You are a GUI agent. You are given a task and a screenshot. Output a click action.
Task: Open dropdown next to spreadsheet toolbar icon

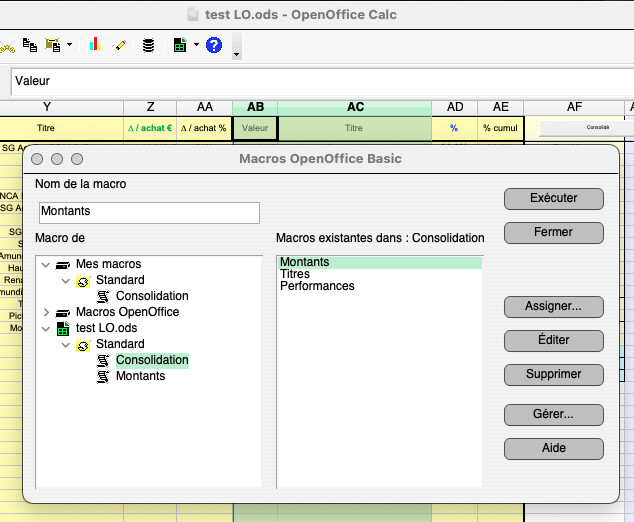pyautogui.click(x=197, y=44)
